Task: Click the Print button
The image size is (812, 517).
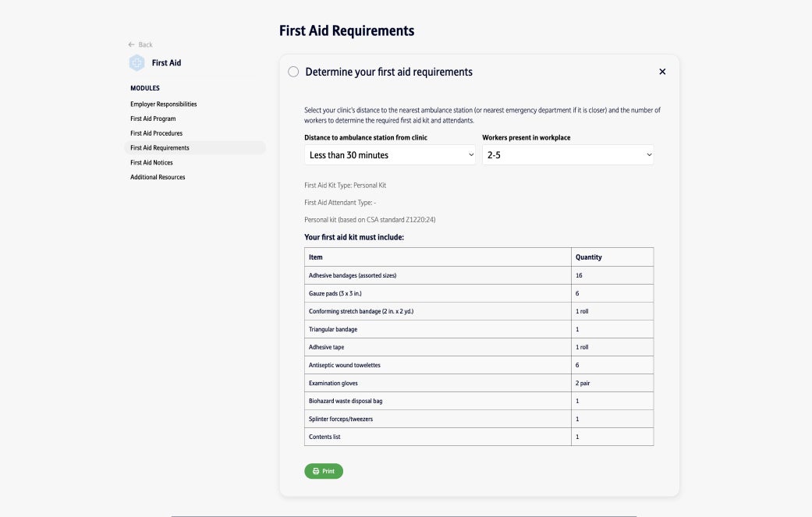Action: [x=324, y=471]
